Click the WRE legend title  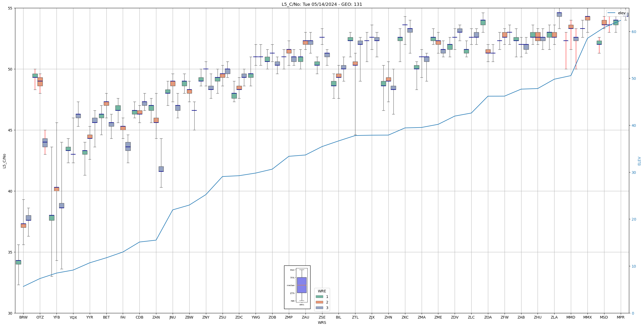pyautogui.click(x=322, y=291)
